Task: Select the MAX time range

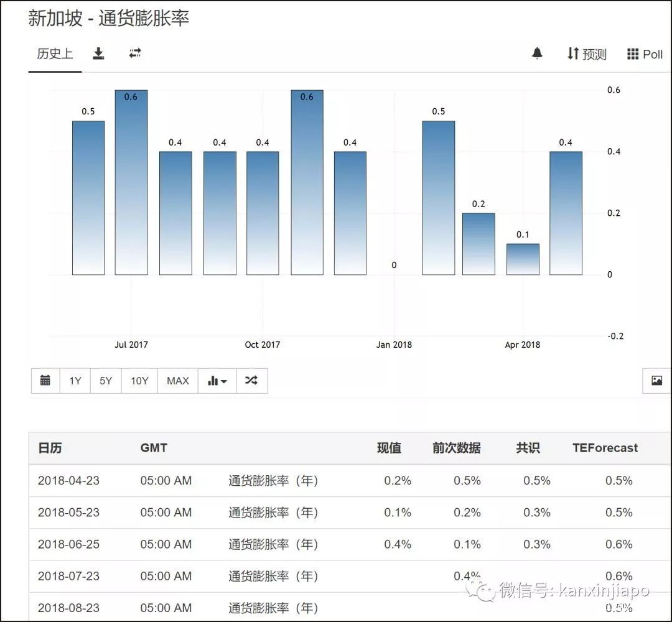Action: [178, 381]
